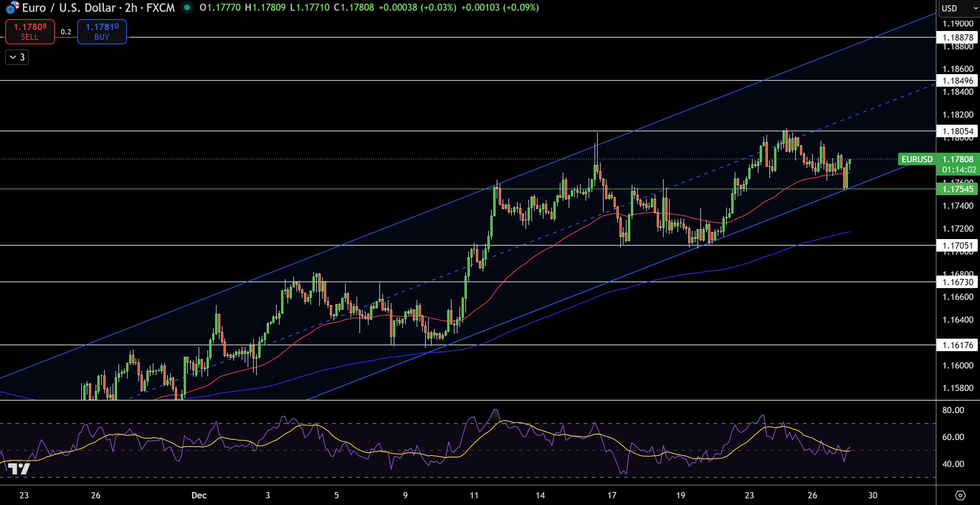Click the spread value 0.2 between sell and buy
The image size is (980, 505).
pyautogui.click(x=66, y=32)
